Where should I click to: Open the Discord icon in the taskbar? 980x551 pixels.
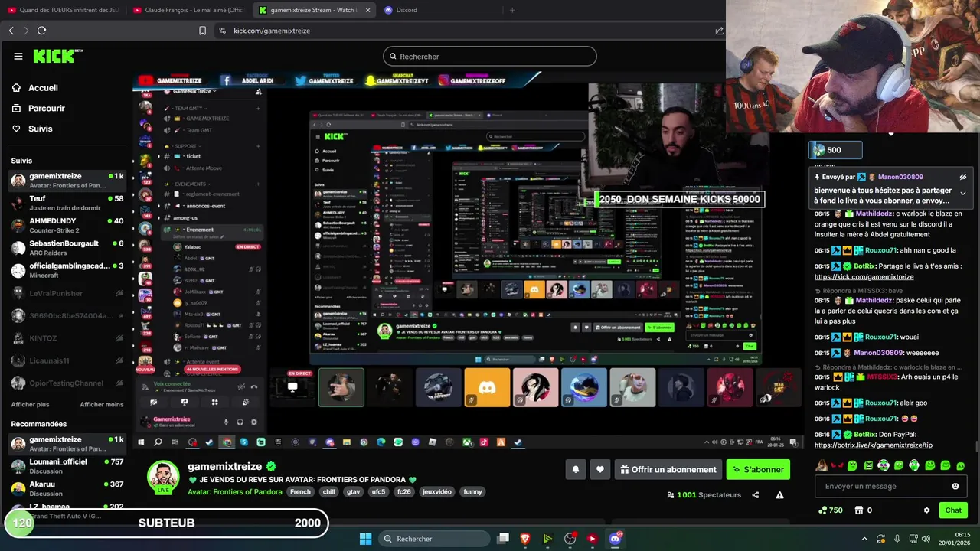[x=615, y=539]
